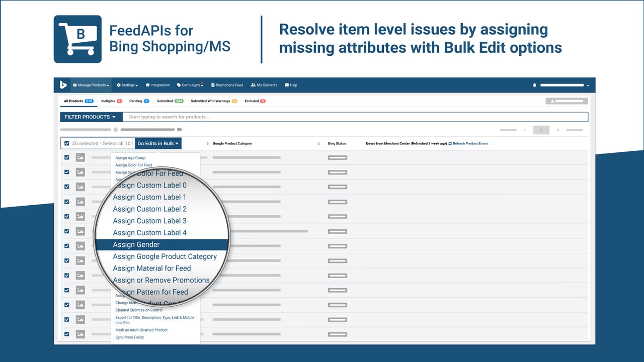
Task: Open the Filter Products dropdown
Action: 91,117
